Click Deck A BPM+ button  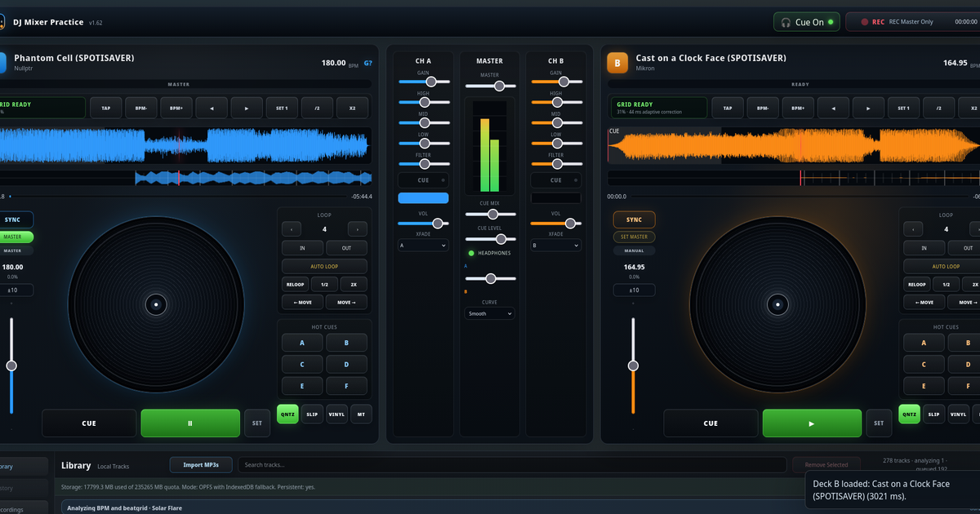point(176,108)
